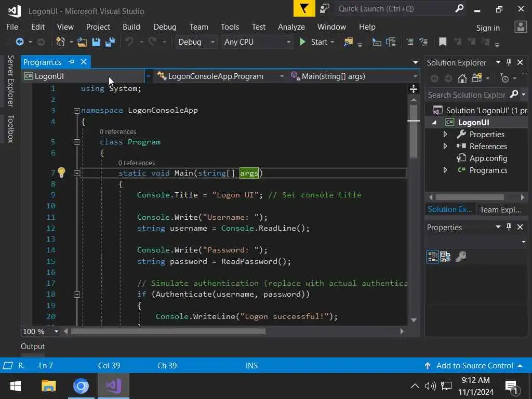Screen dimensions: 532x399
Task: Open the 100 % zoom dropdown
Action: click(x=56, y=331)
